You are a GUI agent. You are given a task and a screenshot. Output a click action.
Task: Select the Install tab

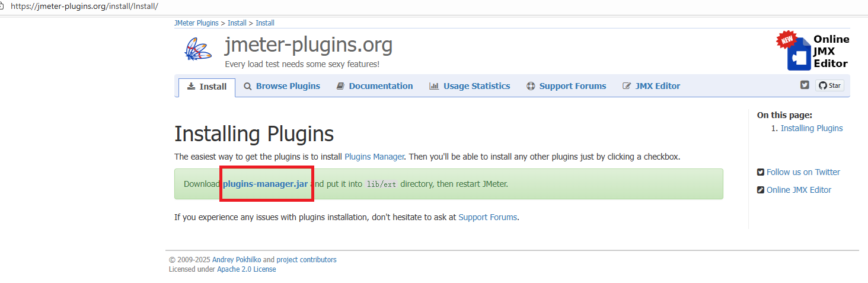coord(207,87)
